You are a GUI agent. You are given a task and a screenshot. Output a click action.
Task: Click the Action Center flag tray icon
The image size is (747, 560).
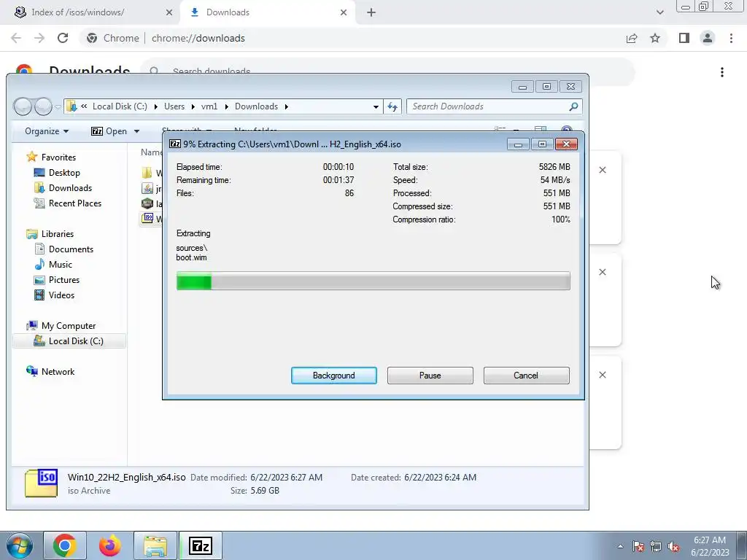(638, 546)
